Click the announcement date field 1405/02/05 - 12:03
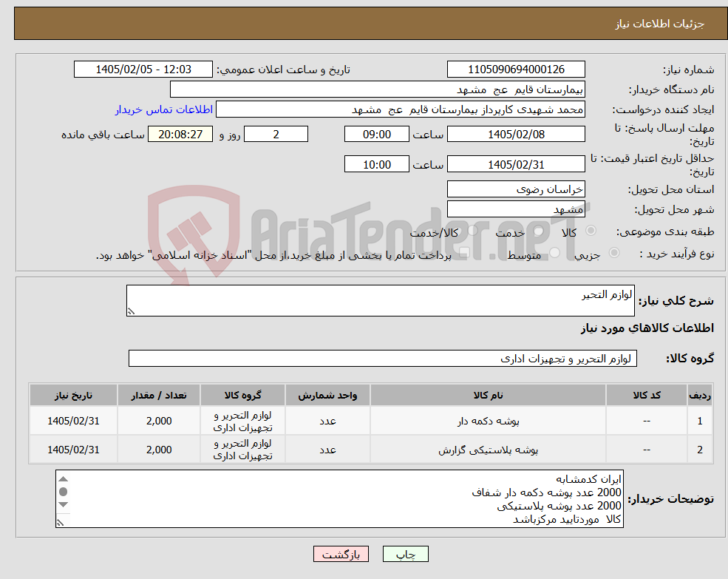Viewport: 728px width, 579px height. [143, 70]
